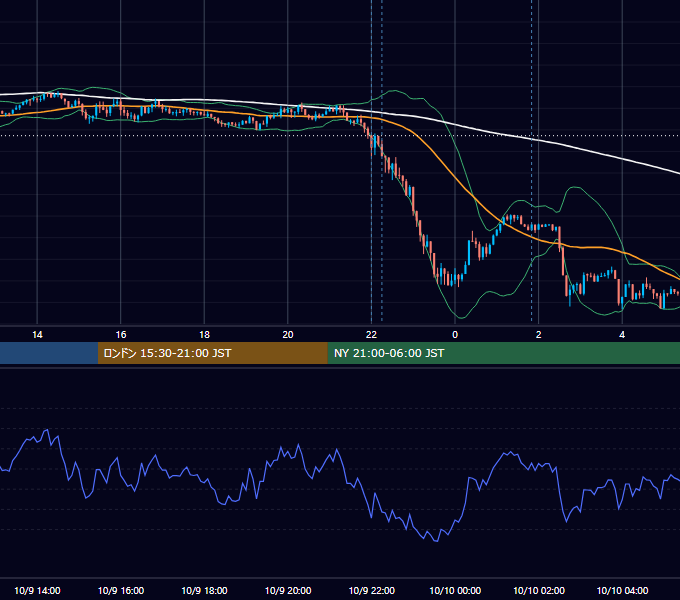Click the hour label 16 on time axis
This screenshot has width=680, height=600.
[121, 335]
